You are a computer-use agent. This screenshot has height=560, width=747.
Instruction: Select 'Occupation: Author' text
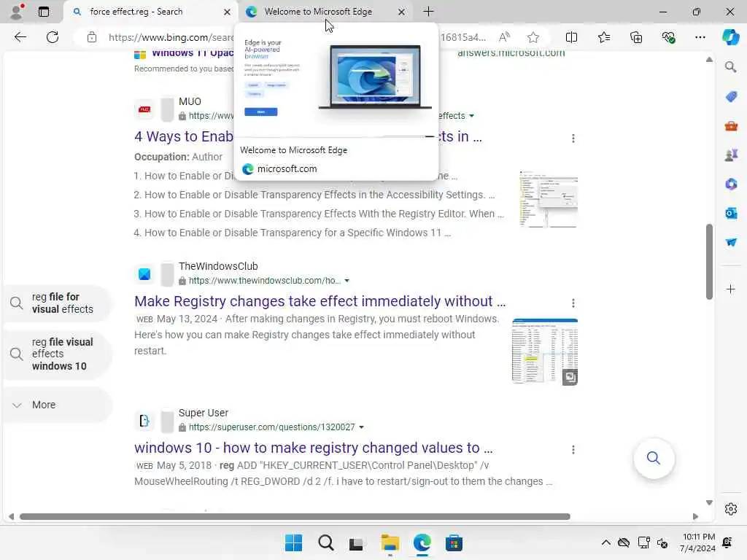[x=178, y=157]
